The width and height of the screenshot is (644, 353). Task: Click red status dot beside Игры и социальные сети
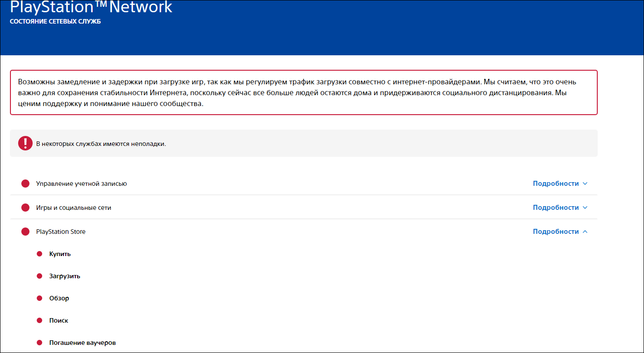(x=25, y=208)
